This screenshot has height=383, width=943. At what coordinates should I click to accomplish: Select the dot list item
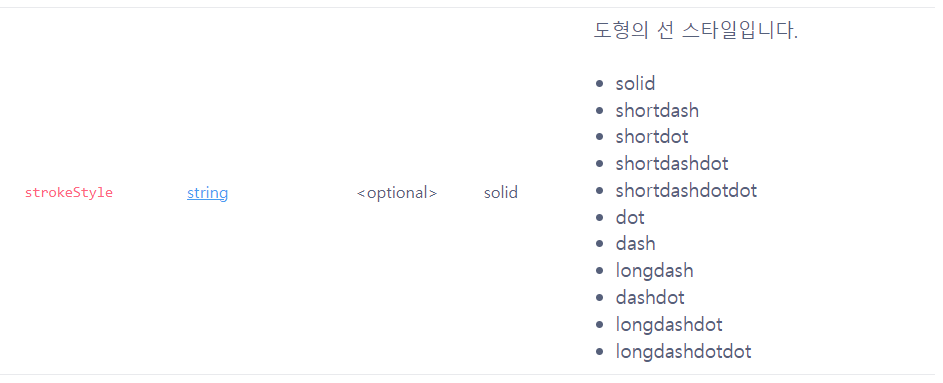tap(630, 217)
